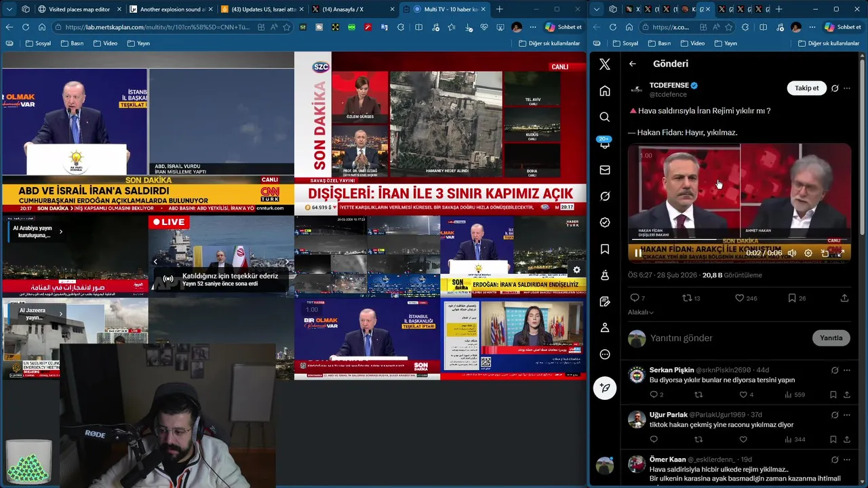
Task: Open Bookmarks icon in X sidebar
Action: point(605,249)
